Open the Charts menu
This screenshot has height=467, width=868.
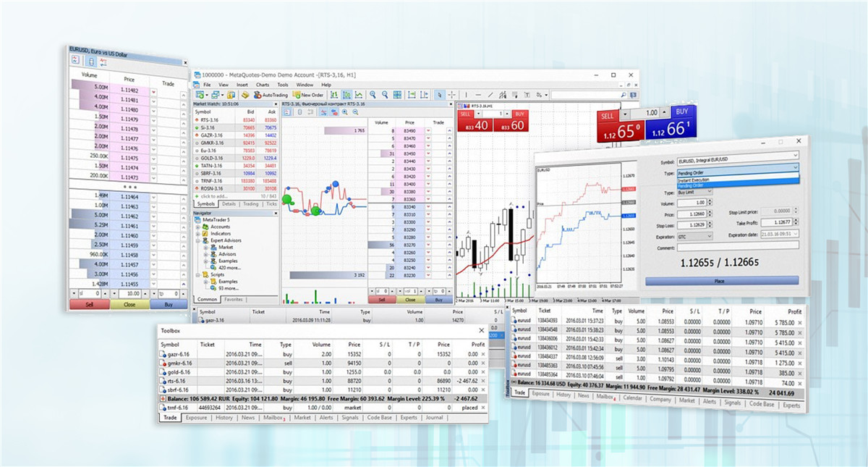[x=263, y=85]
